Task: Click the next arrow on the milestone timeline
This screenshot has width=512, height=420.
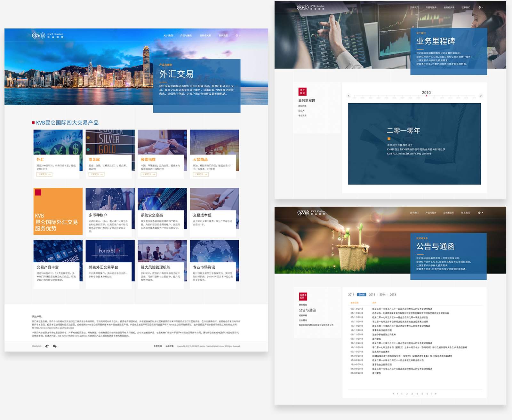Action: coord(481,96)
